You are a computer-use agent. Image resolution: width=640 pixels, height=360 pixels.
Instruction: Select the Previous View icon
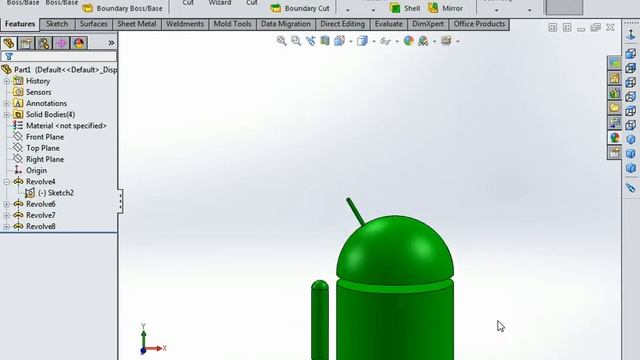[311, 41]
